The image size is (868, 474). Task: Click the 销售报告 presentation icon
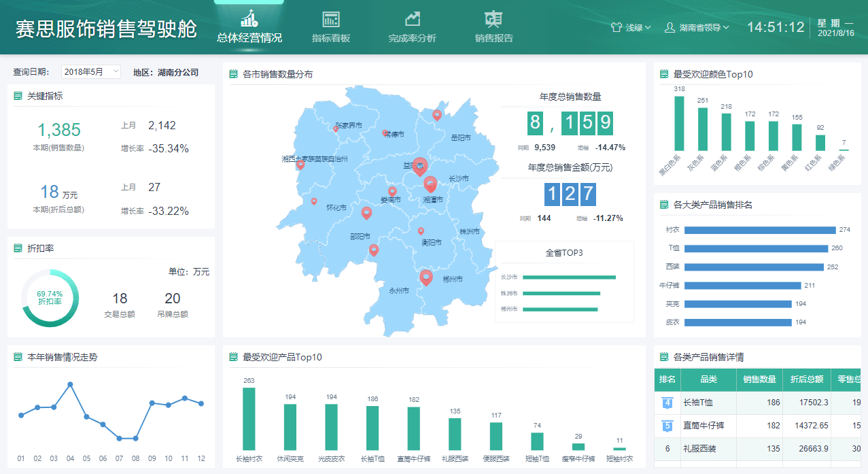(494, 19)
